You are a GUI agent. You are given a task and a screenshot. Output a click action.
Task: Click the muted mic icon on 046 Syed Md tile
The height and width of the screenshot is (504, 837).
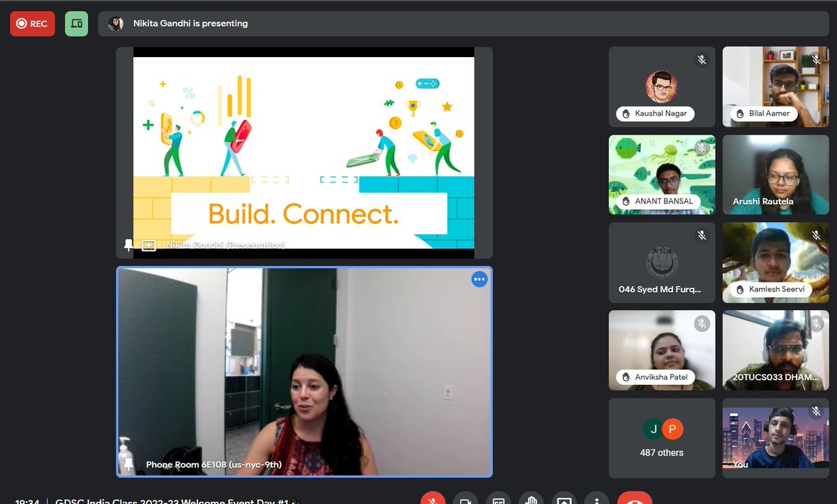tap(702, 236)
